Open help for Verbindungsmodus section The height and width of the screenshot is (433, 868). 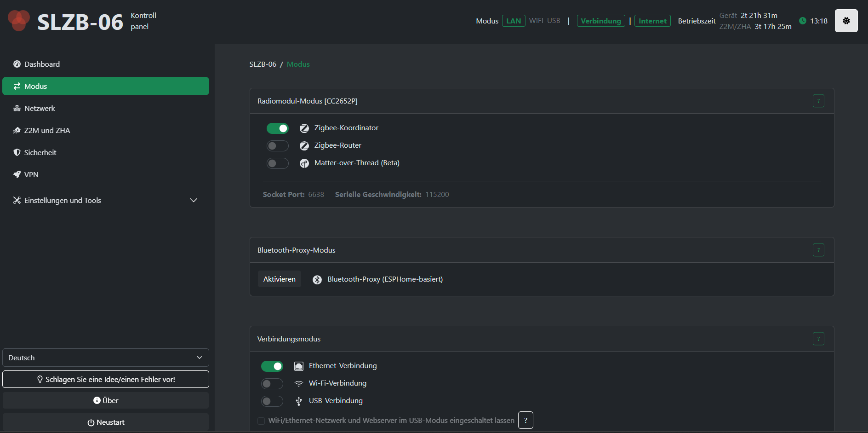[818, 339]
